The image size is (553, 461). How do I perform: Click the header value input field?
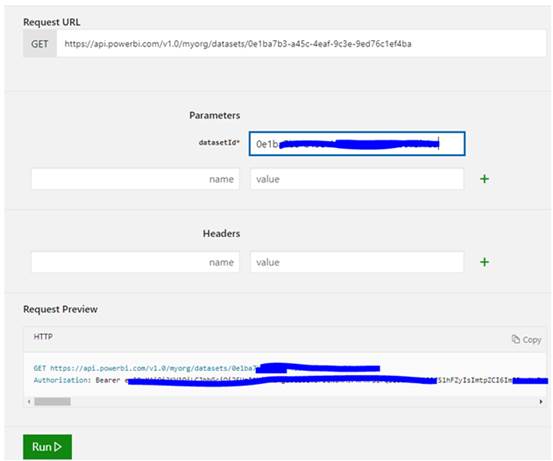357,262
